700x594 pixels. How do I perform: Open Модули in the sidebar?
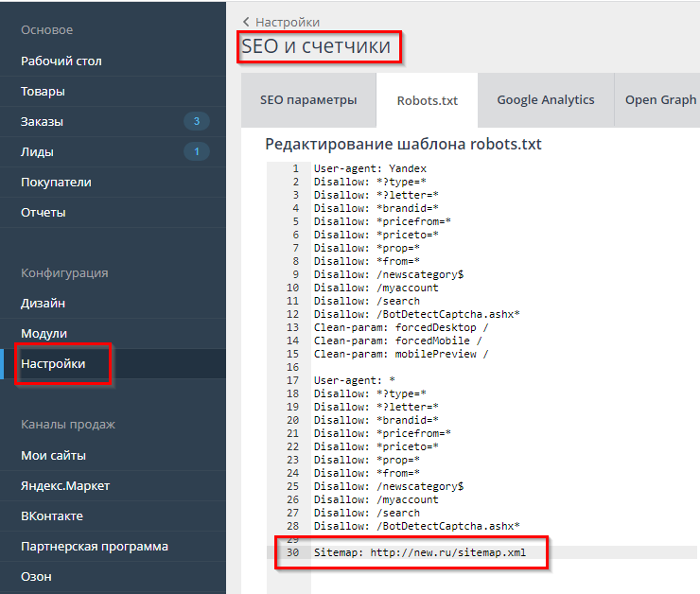click(x=44, y=333)
